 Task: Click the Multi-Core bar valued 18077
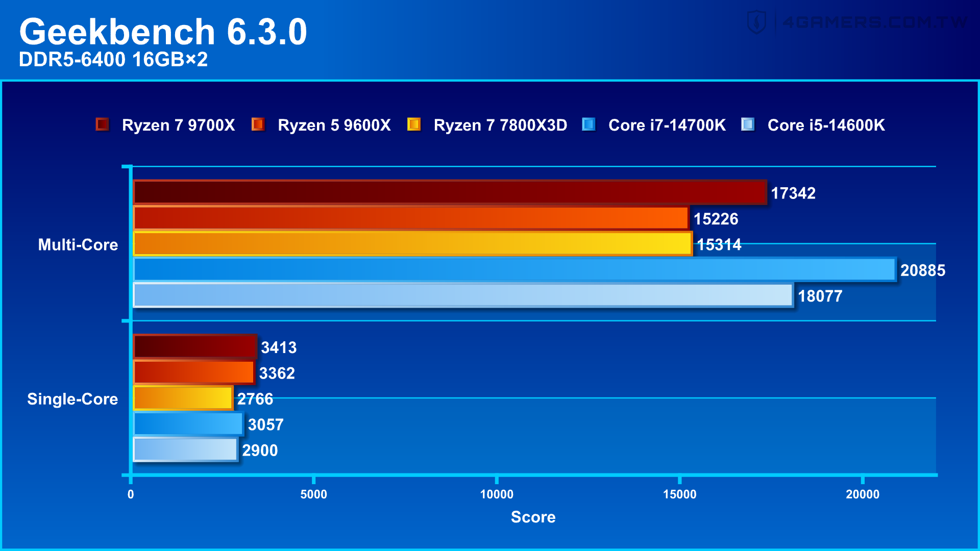tap(463, 295)
